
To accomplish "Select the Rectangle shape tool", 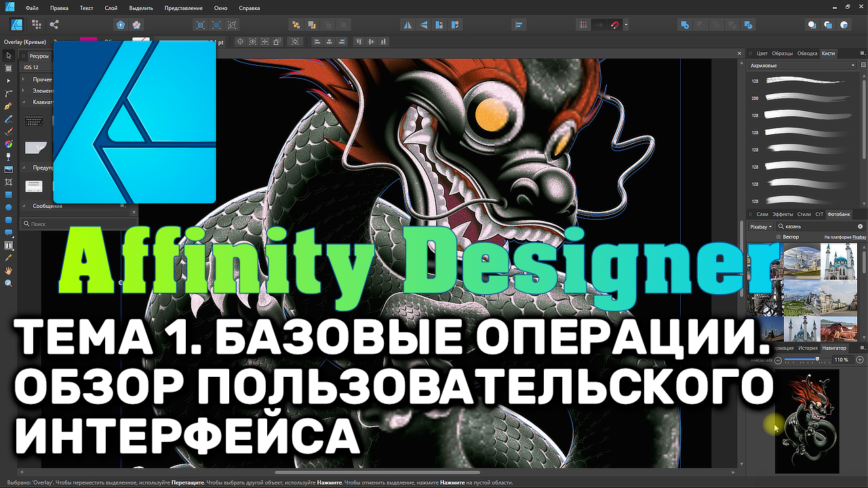I will (x=9, y=195).
